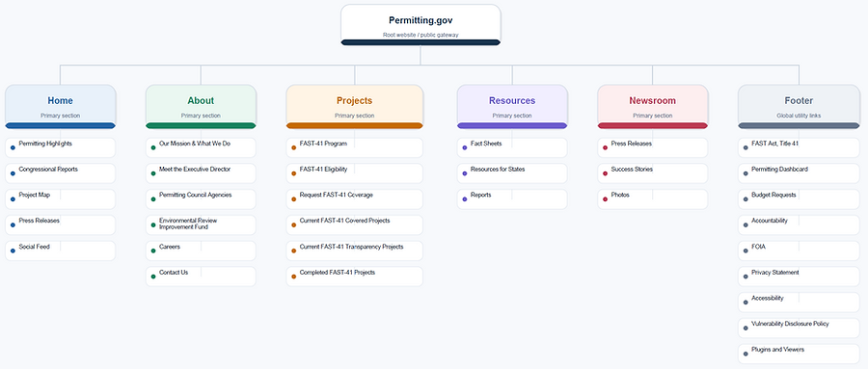Open the Footer global utility links card
The width and height of the screenshot is (868, 369).
tap(799, 106)
